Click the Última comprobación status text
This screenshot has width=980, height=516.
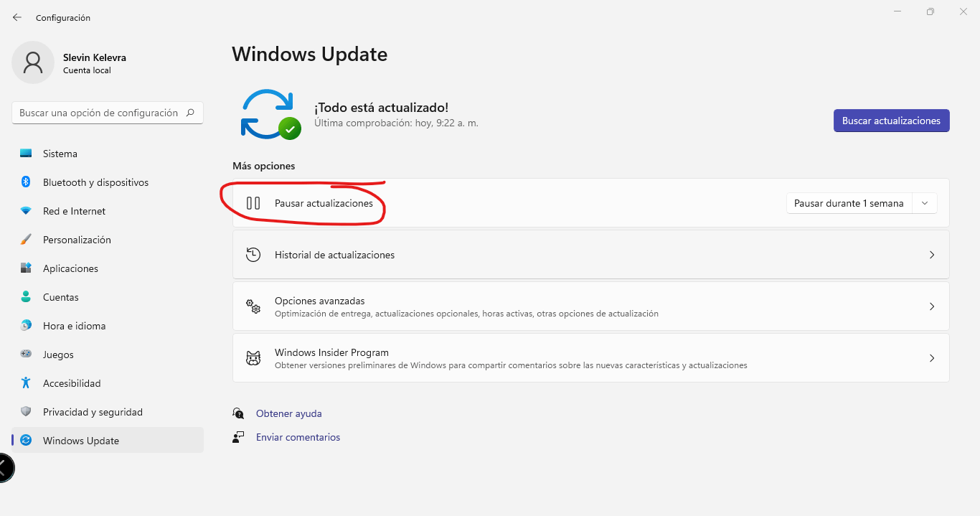396,123
